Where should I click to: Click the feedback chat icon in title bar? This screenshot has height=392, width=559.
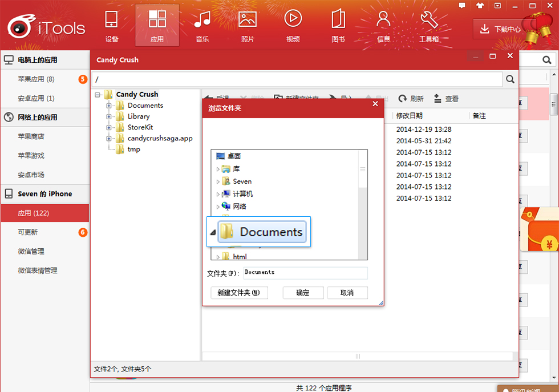[462, 5]
